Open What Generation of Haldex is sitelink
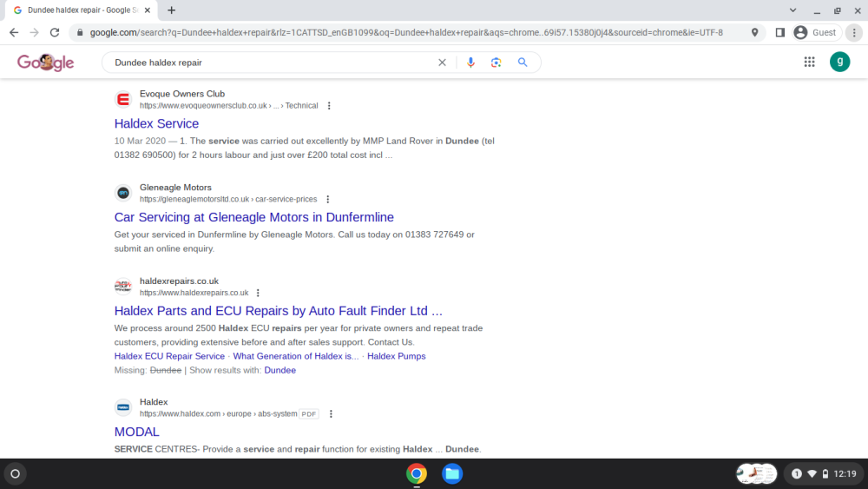The width and height of the screenshot is (868, 489). point(296,356)
